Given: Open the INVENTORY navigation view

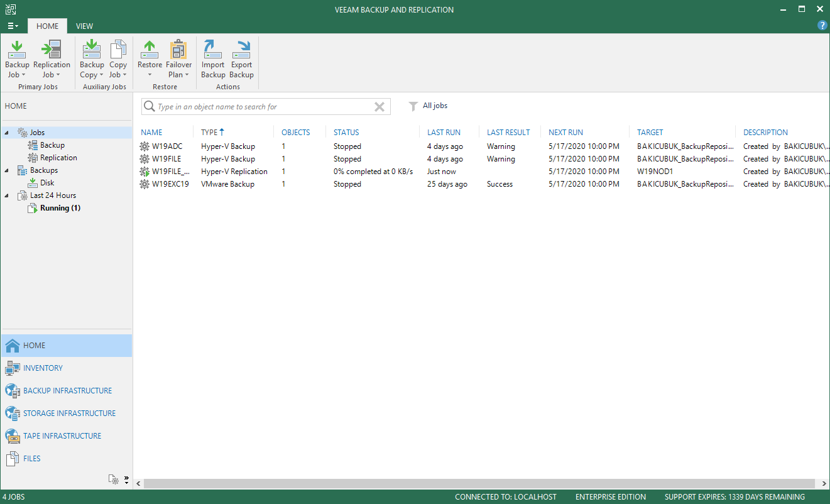Looking at the screenshot, I should [43, 368].
